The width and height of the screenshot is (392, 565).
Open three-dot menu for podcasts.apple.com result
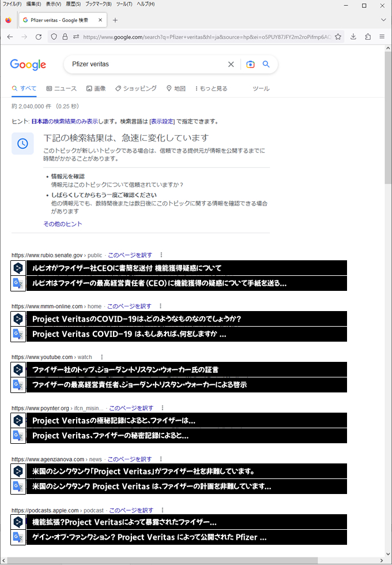click(x=163, y=511)
